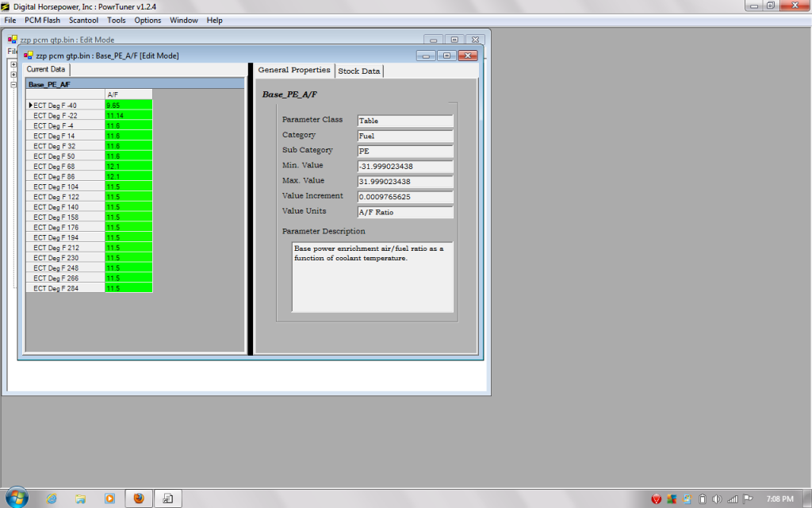Open the Action Center flag icon
This screenshot has width=812, height=508.
coord(748,499)
